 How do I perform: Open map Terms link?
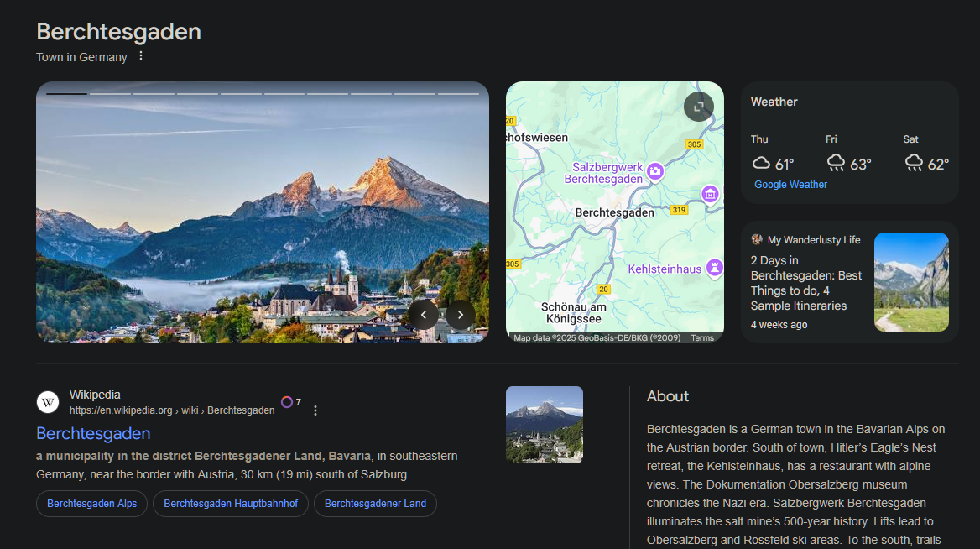(x=702, y=337)
